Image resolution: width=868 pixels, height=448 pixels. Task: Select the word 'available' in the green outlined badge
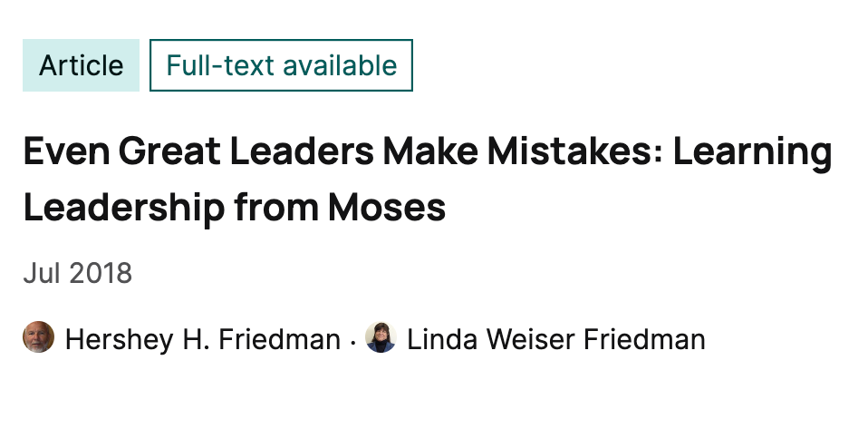(x=341, y=65)
